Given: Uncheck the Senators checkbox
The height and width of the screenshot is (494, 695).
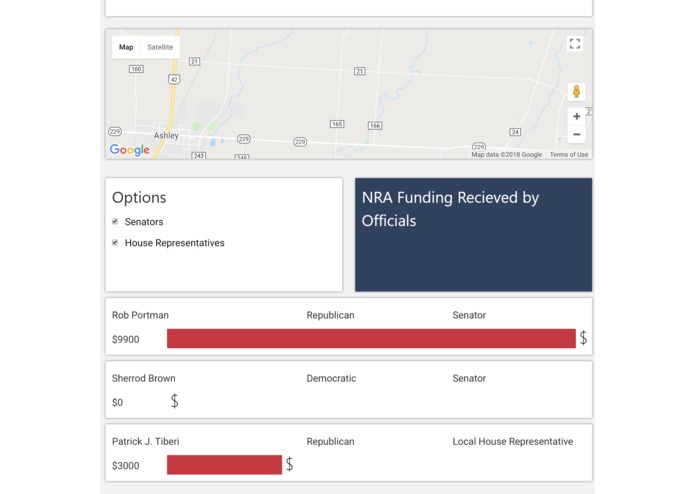Looking at the screenshot, I should pyautogui.click(x=115, y=222).
